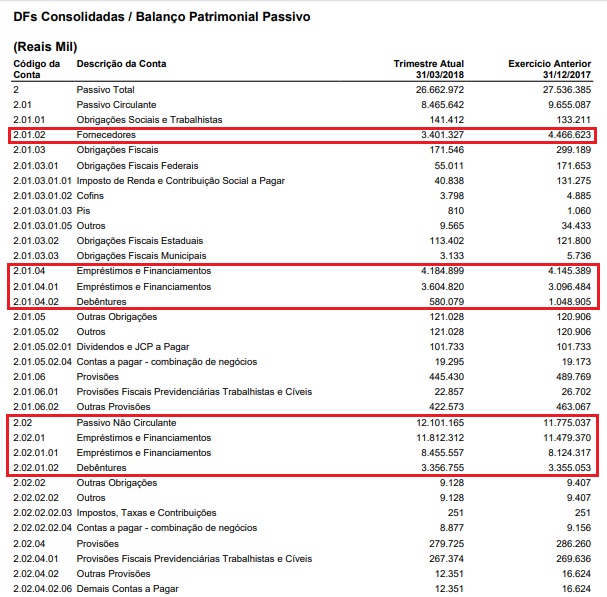Click the prior-year value 3.355.053

tap(569, 468)
